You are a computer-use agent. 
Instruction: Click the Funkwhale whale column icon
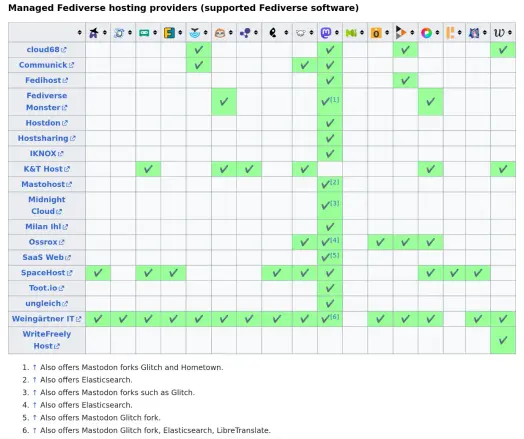(x=194, y=33)
